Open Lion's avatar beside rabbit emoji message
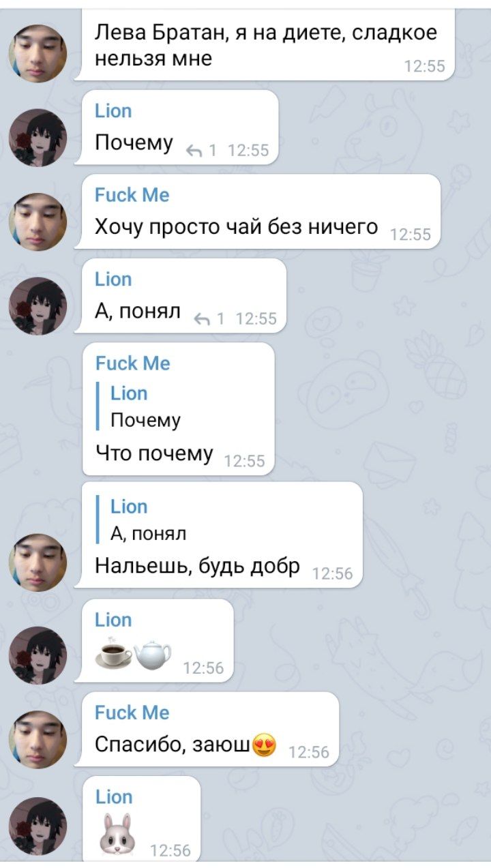Screen dimensions: 491x868 (x=38, y=826)
